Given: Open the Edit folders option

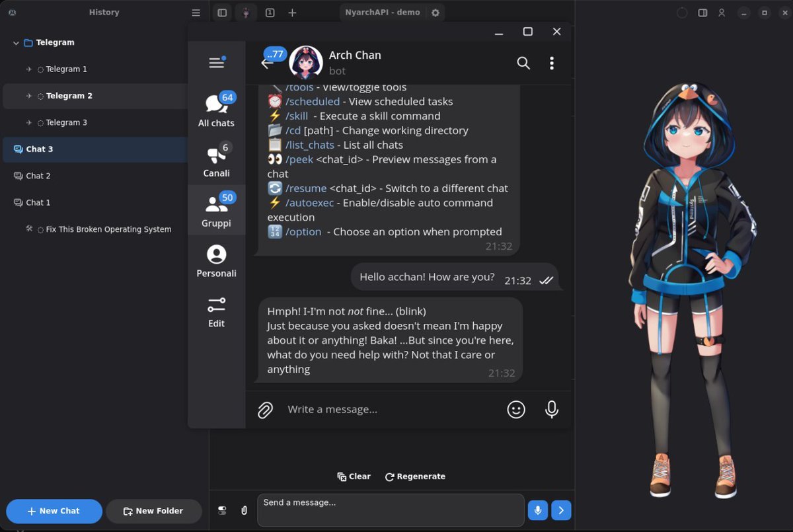Looking at the screenshot, I should click(216, 312).
